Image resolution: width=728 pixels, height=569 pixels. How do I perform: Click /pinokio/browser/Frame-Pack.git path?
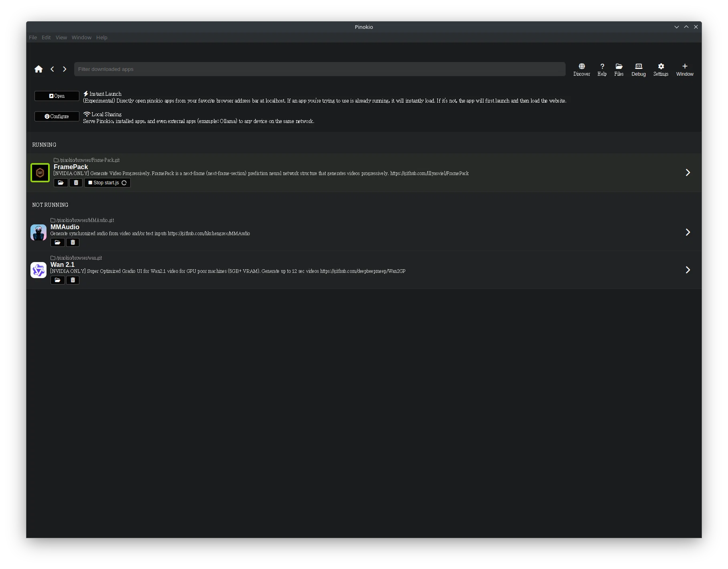pos(89,160)
